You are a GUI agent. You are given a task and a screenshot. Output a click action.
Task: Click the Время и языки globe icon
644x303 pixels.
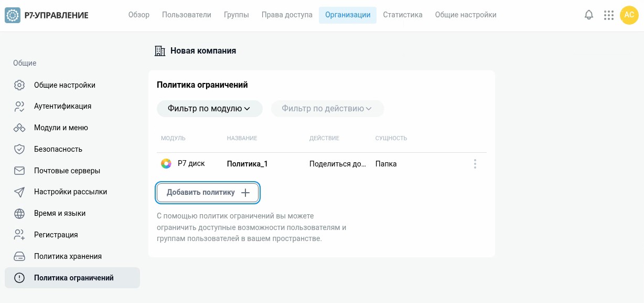click(x=19, y=214)
